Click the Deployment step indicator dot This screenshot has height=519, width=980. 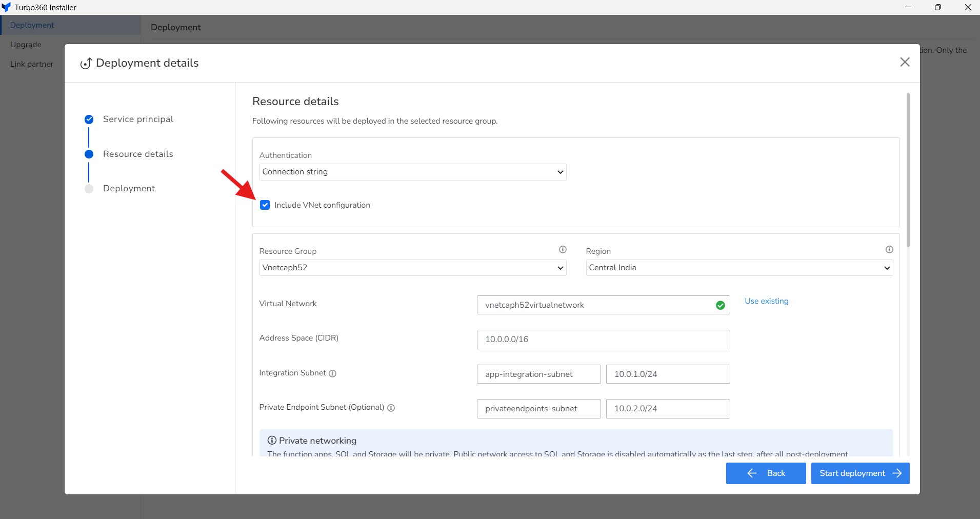click(x=89, y=189)
